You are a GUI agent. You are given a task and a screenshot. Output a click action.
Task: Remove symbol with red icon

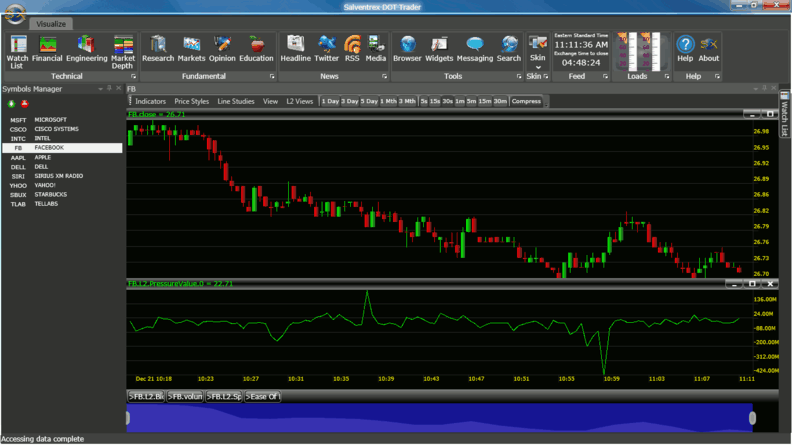24,104
